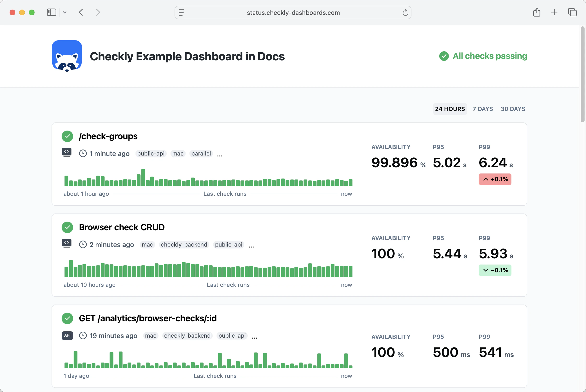Show more tags on Browser check CRUD
Screen dimensions: 586x392
click(x=251, y=246)
